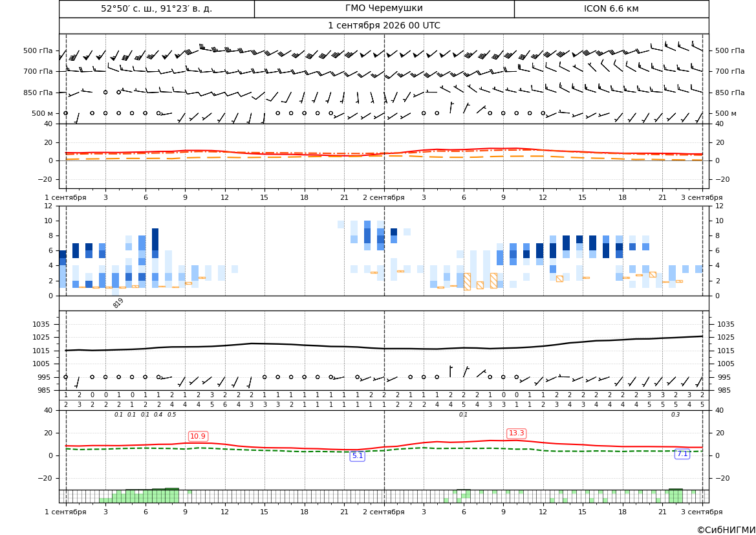Image resolution: width=756 pixels, height=535 pixels.
Task: Select the ГМО Черемушки station header cell
Action: 384,8
